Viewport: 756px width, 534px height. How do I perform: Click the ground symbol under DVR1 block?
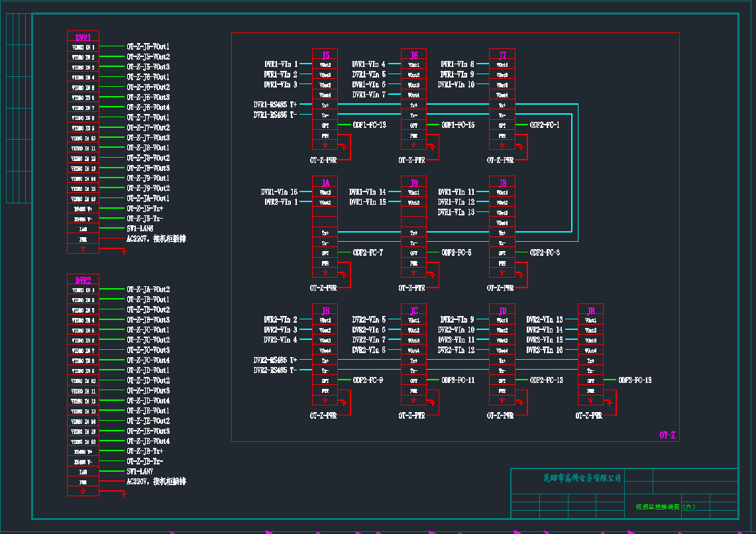tap(83, 249)
